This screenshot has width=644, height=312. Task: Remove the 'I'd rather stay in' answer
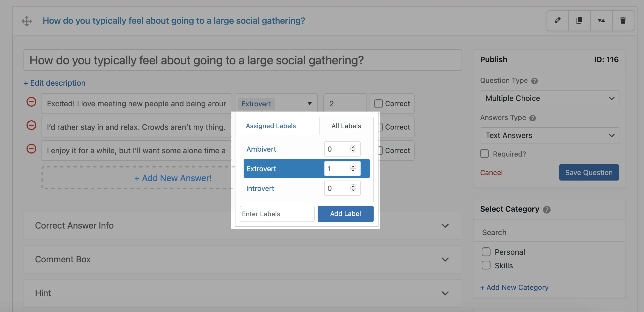point(31,125)
